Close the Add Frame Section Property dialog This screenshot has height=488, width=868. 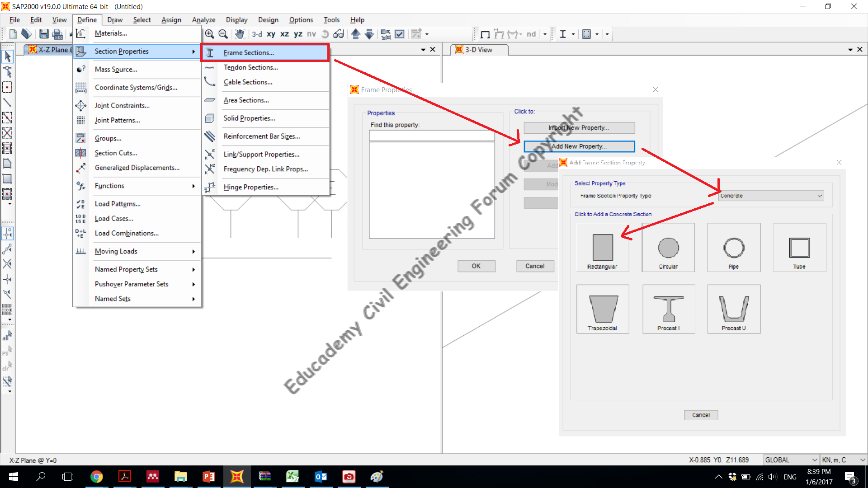(839, 162)
